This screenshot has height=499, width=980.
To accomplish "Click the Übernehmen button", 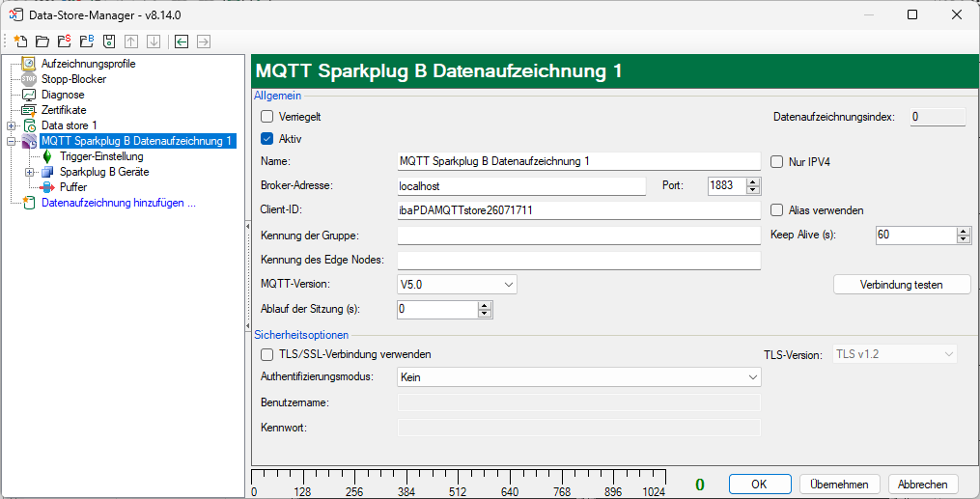I will click(x=839, y=484).
